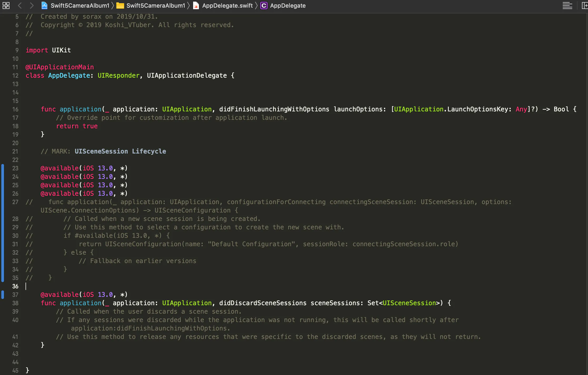588x375 pixels.
Task: Click the yellow folder icon in jump bar
Action: pos(120,6)
